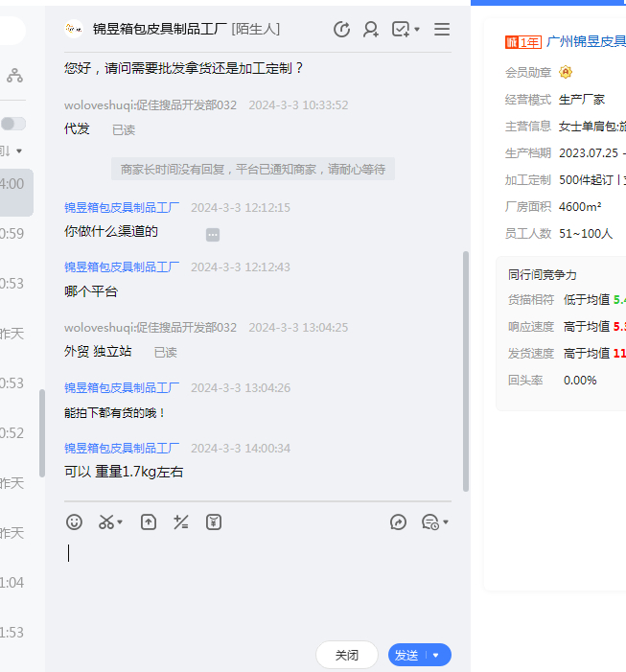The image size is (626, 672).
Task: Click the message text input area
Action: click(x=257, y=585)
